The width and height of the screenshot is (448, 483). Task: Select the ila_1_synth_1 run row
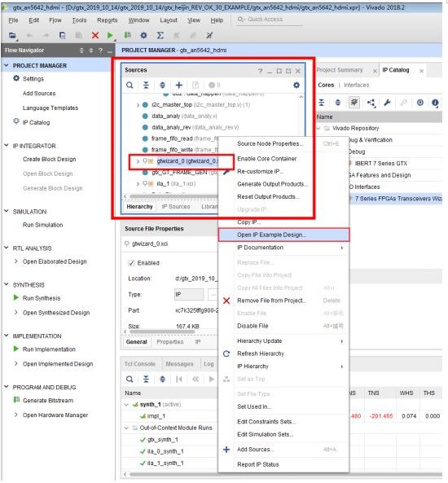[x=165, y=463]
